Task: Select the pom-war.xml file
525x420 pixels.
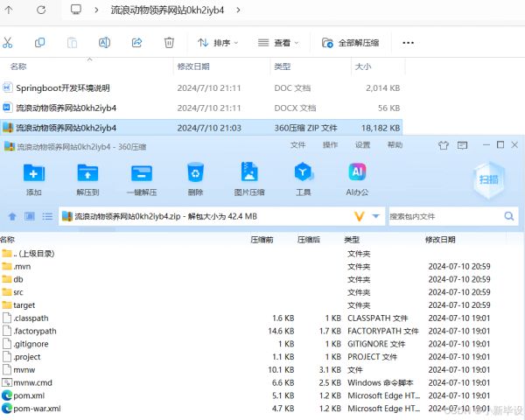Action: 31,409
